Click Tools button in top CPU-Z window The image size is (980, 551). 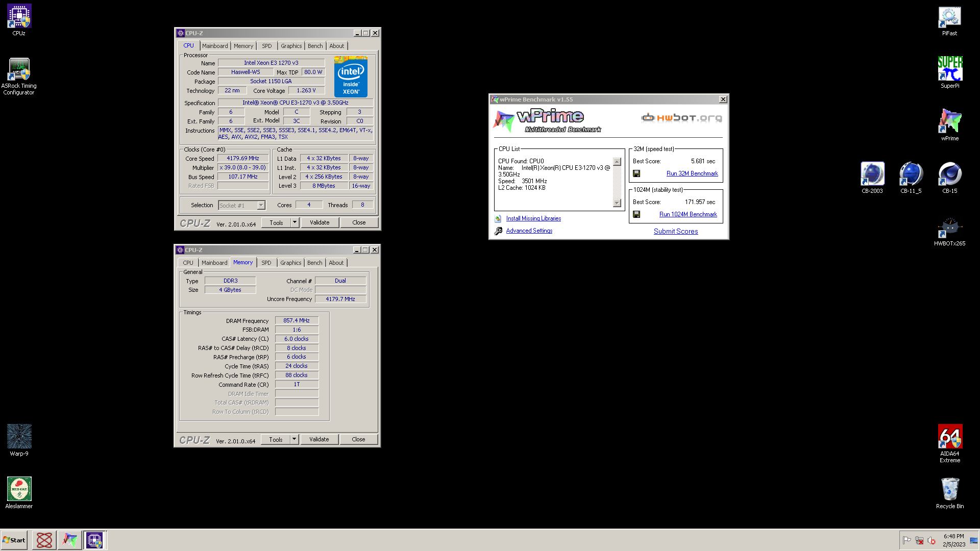click(276, 222)
